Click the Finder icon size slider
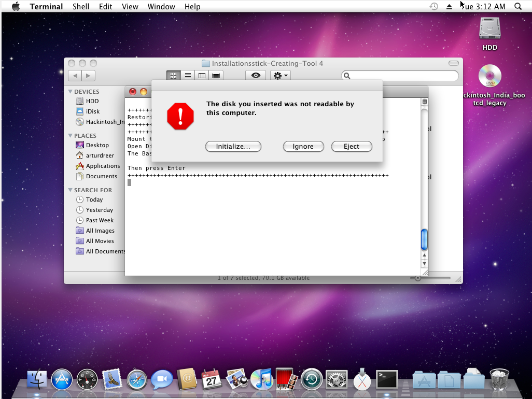532x399 pixels. pyautogui.click(x=430, y=278)
